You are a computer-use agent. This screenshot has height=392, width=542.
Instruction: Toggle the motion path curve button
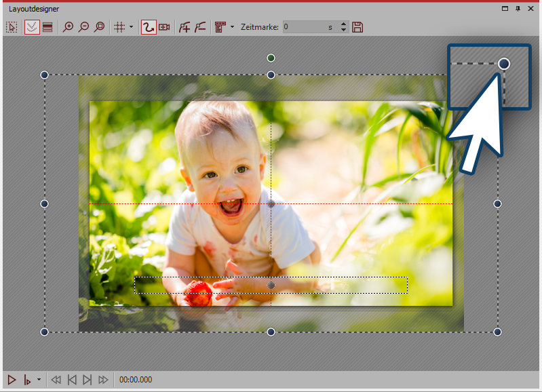148,27
